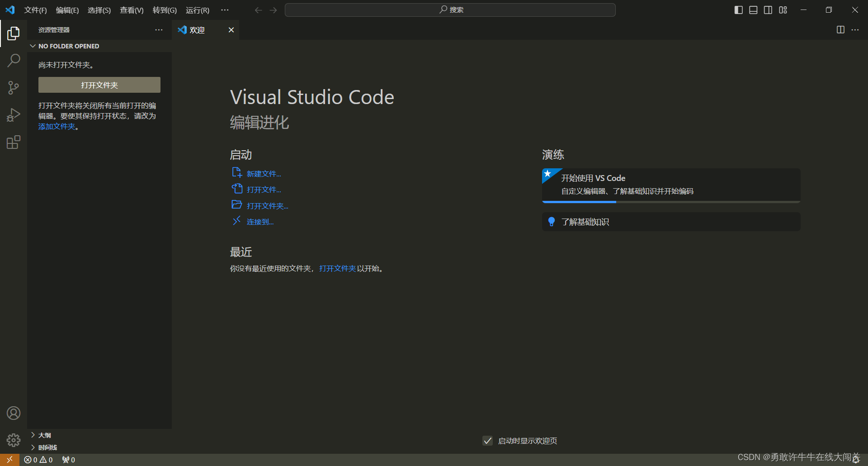Click the 添加文件夹 link in sidebar
The image size is (868, 466).
(x=57, y=127)
